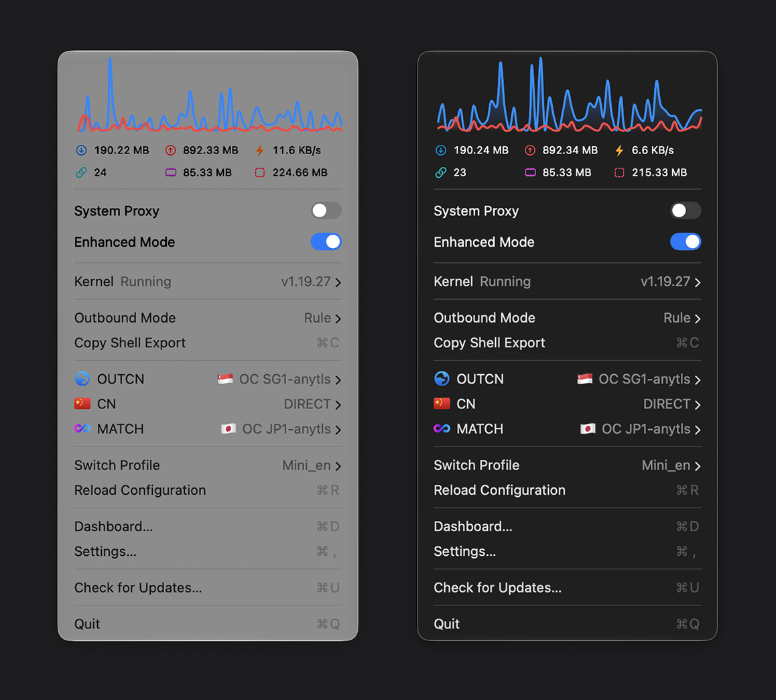This screenshot has height=700, width=776.
Task: Click the upload arrow icon beside 892.33 MB
Action: pos(171,150)
